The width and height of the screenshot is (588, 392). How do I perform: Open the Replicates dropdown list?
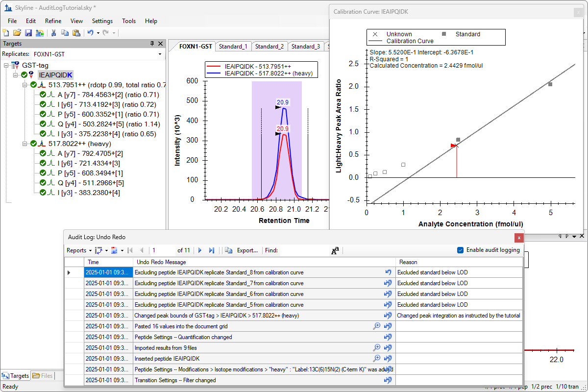pos(160,54)
